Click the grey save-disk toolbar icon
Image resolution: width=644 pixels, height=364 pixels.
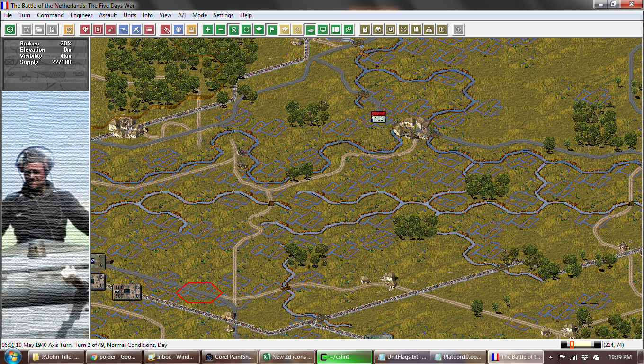(52, 29)
